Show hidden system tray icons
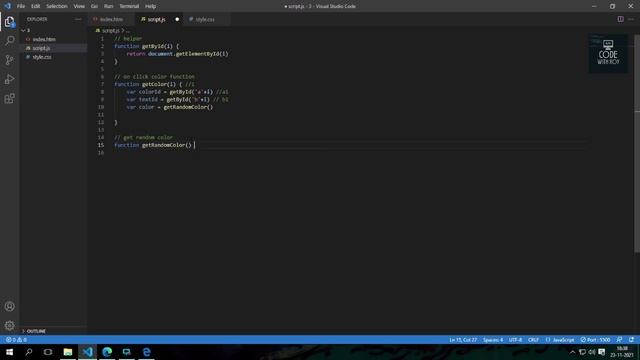Image resolution: width=640 pixels, height=360 pixels. 572,352
